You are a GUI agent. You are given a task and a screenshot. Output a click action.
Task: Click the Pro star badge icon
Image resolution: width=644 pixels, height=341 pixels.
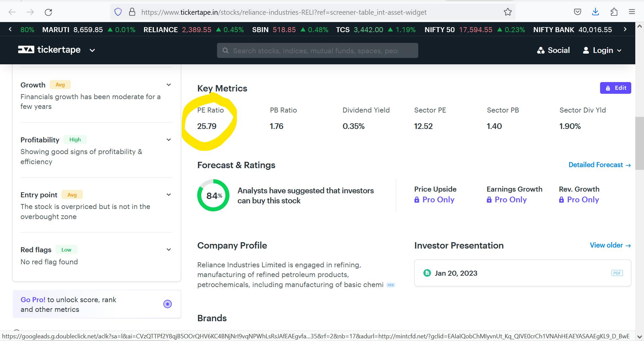[x=167, y=304]
